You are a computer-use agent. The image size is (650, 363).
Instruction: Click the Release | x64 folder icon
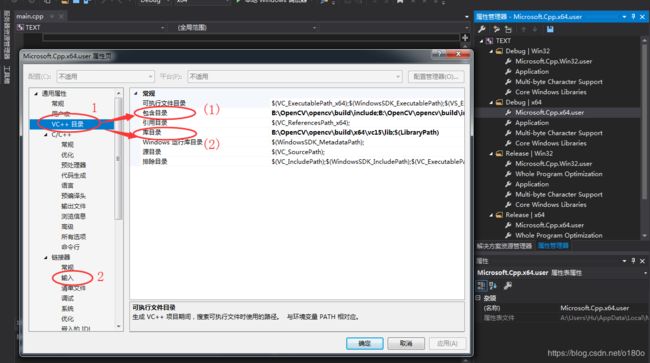[x=499, y=215]
